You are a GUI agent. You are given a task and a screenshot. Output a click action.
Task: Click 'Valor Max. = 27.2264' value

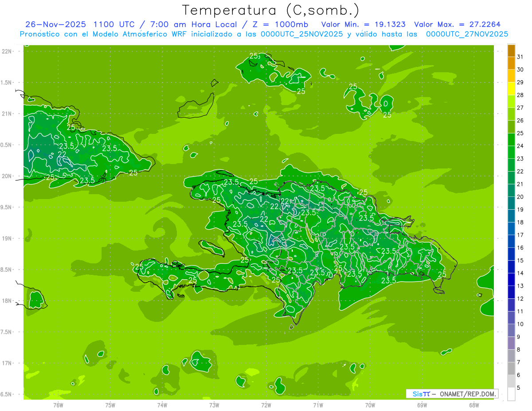[457, 24]
